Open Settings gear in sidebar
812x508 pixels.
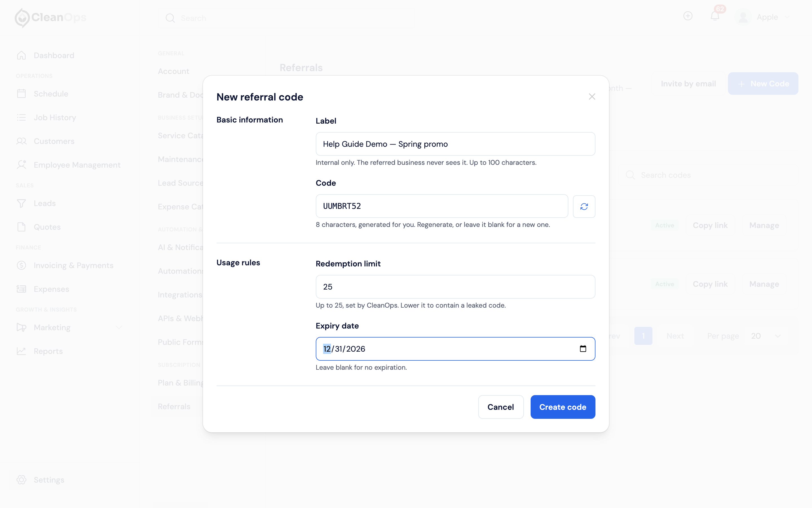coord(21,480)
